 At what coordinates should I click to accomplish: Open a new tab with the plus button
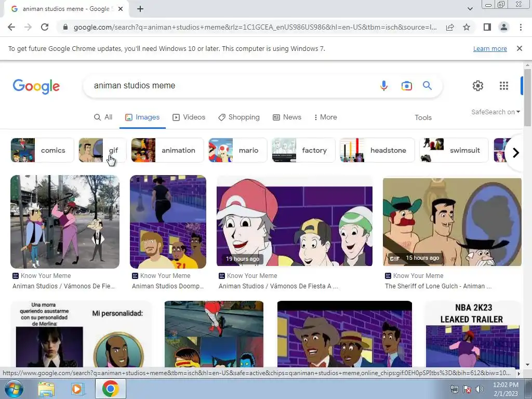tap(140, 9)
